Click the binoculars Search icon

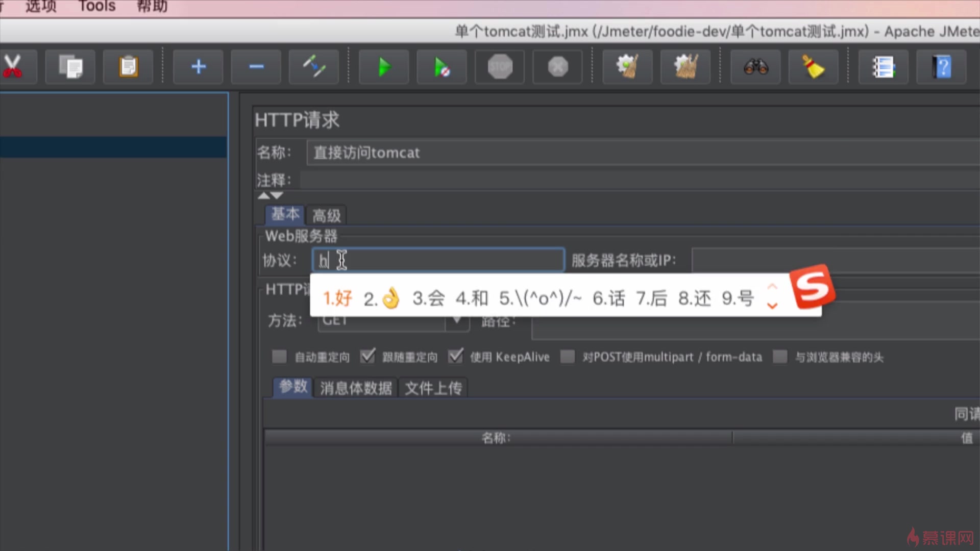(x=756, y=67)
